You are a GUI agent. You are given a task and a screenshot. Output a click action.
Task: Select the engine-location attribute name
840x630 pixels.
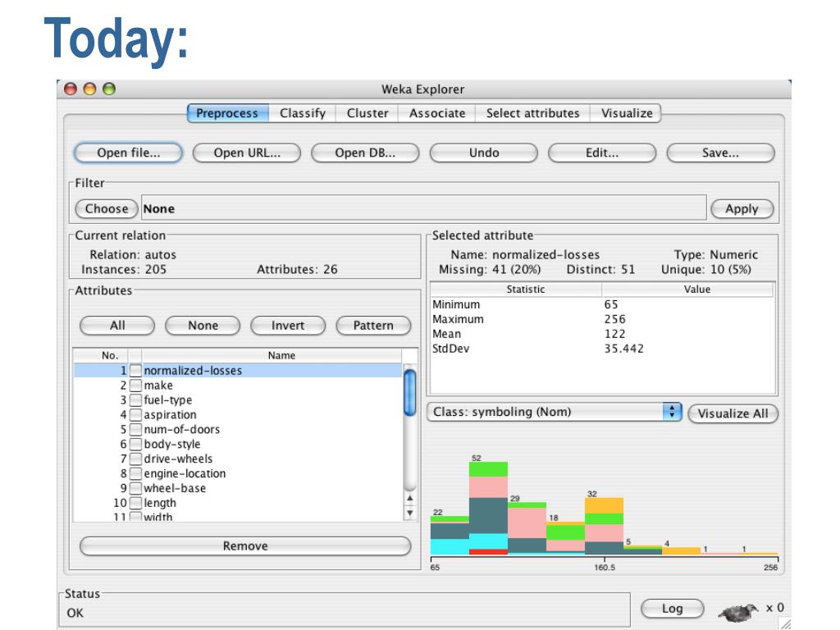coord(185,473)
